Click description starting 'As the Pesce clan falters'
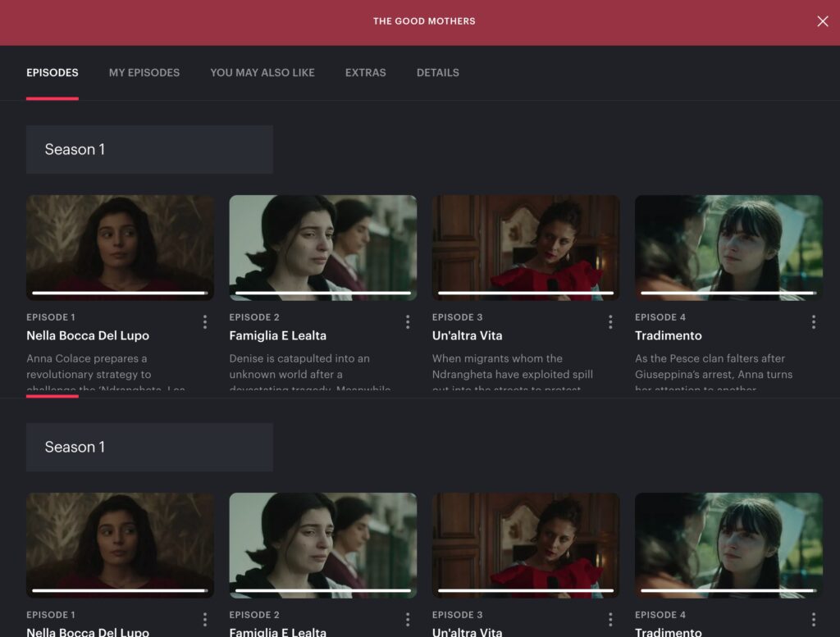 (714, 373)
